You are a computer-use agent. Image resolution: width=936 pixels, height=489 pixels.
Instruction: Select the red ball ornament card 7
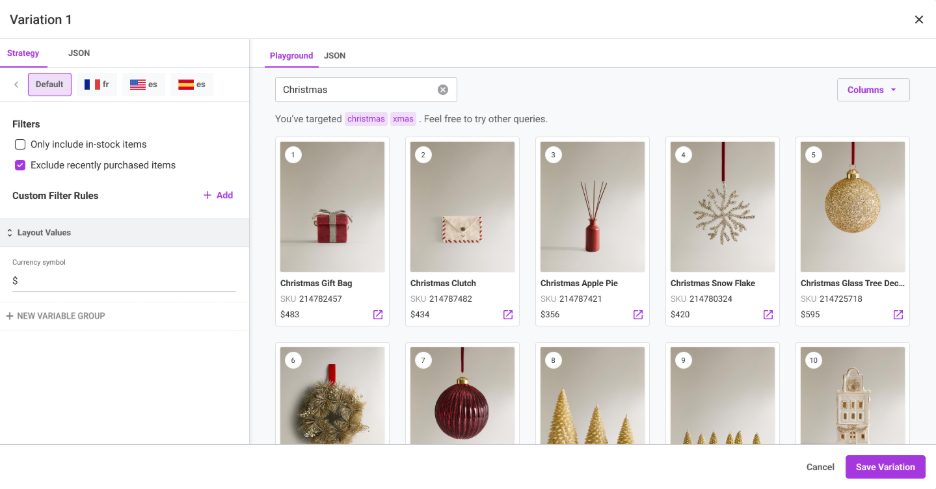(463, 395)
